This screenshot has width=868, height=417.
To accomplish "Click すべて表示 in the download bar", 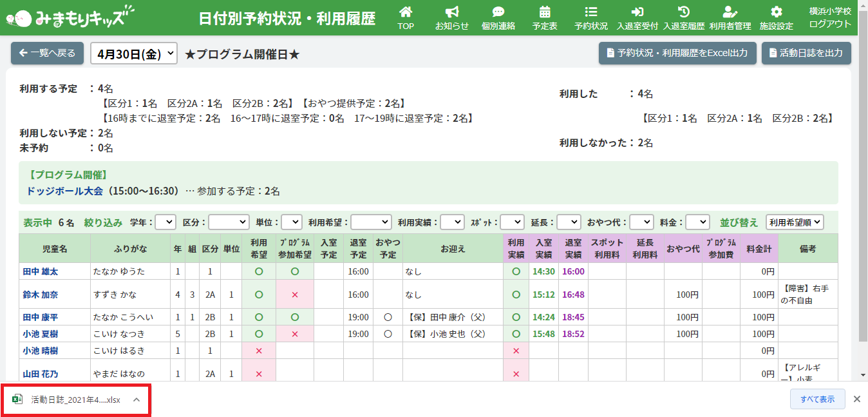I will pyautogui.click(x=817, y=400).
